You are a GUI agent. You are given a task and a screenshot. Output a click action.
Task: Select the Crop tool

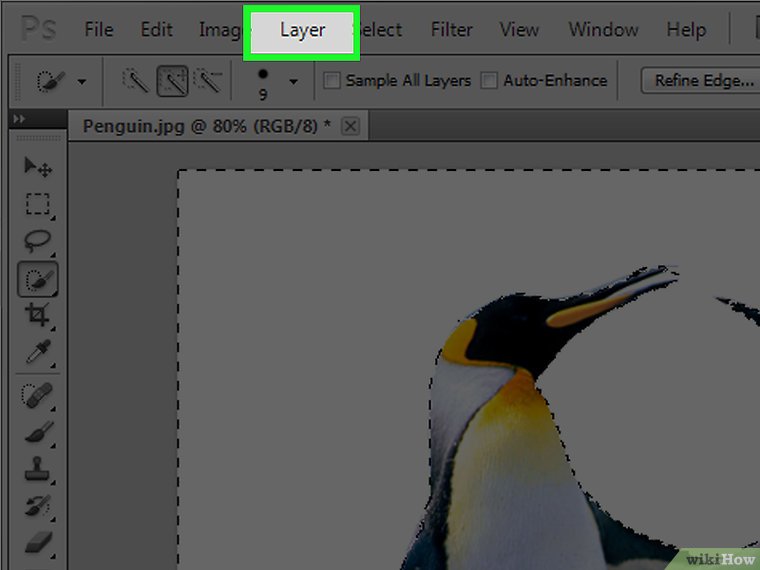[x=38, y=315]
